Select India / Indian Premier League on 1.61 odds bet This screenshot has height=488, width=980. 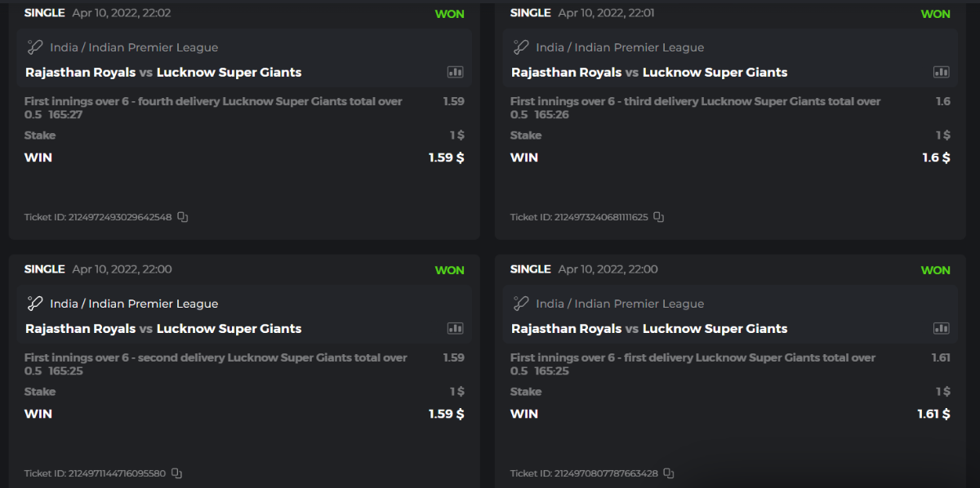pos(620,304)
